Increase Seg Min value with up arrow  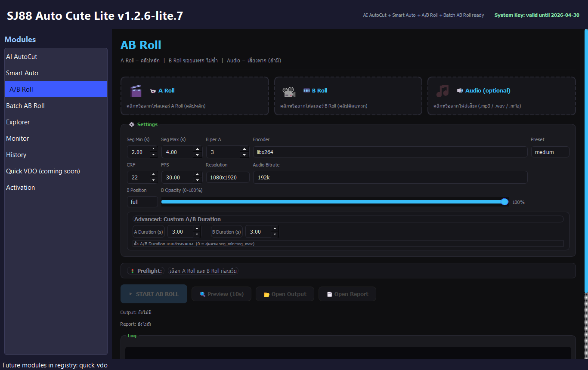coord(153,149)
